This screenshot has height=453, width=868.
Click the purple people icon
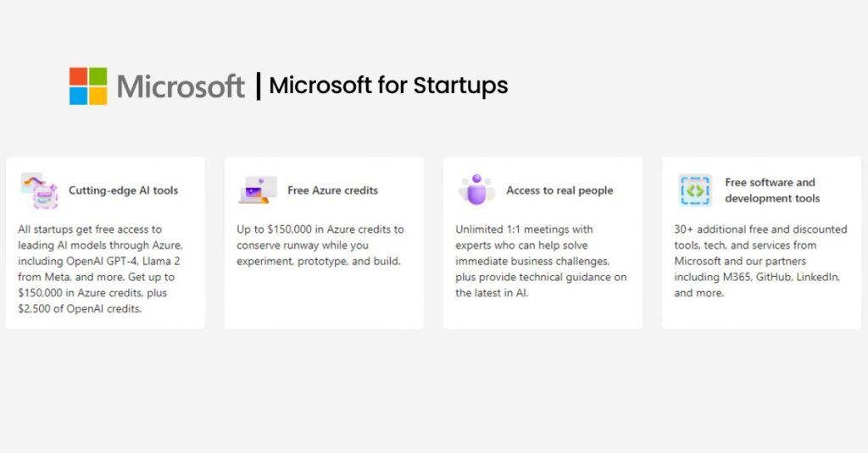476,190
